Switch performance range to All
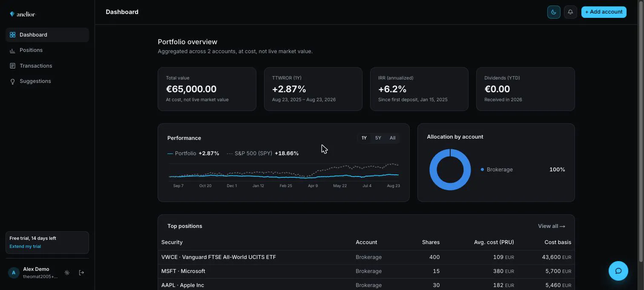Image resolution: width=644 pixels, height=290 pixels. (x=393, y=138)
